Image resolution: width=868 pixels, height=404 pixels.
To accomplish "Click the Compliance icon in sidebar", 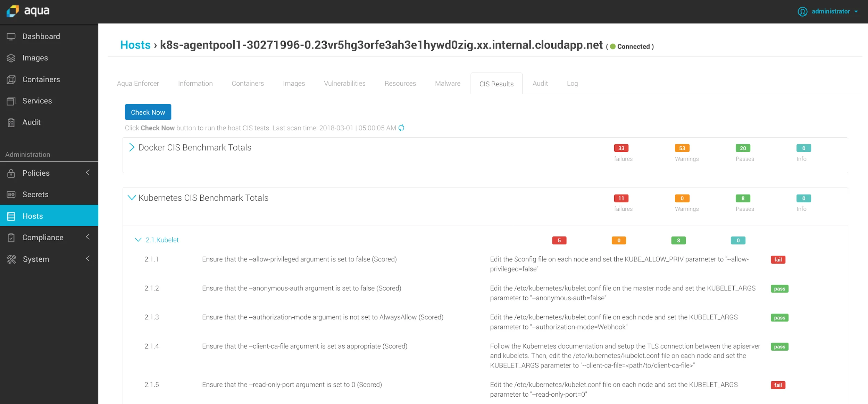I will coord(10,238).
